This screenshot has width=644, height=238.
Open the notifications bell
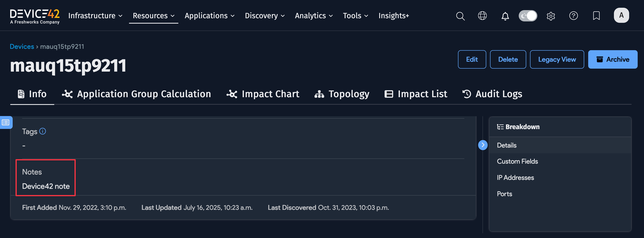pos(505,16)
